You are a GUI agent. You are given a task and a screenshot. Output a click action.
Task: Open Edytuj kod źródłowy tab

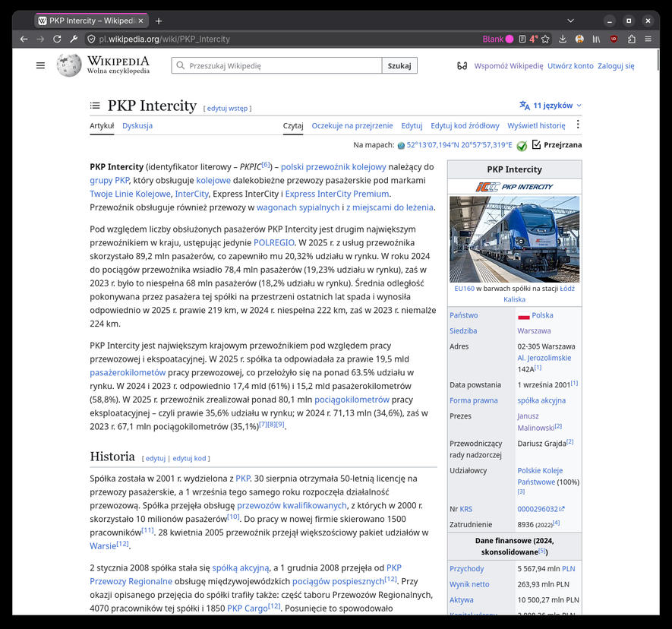pyautogui.click(x=465, y=125)
